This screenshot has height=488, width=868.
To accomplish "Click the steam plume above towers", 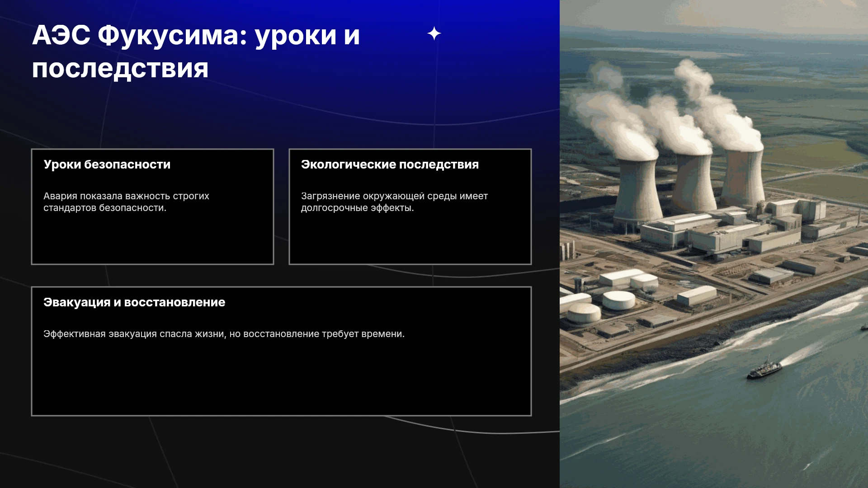I will click(669, 108).
